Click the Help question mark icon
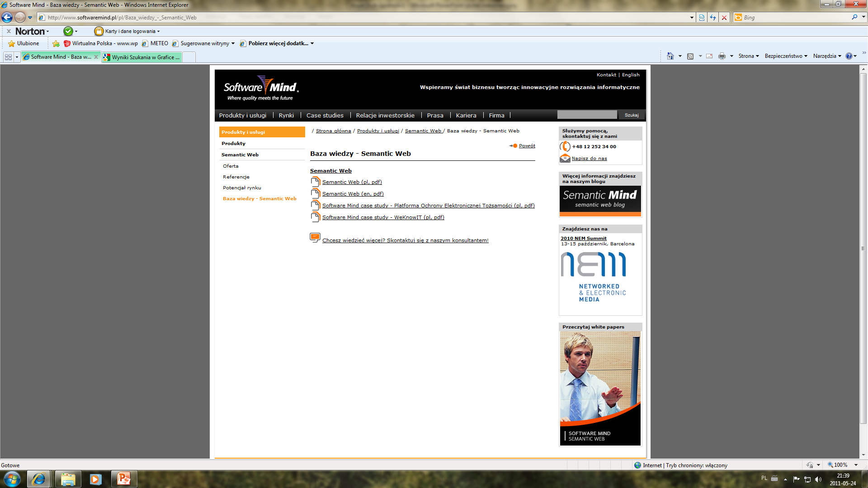Image resolution: width=868 pixels, height=488 pixels. pos(849,56)
